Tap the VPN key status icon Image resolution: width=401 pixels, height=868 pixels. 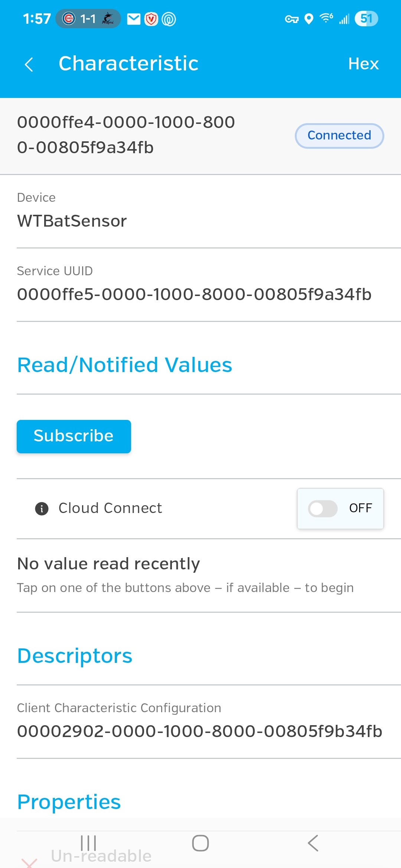click(x=291, y=19)
